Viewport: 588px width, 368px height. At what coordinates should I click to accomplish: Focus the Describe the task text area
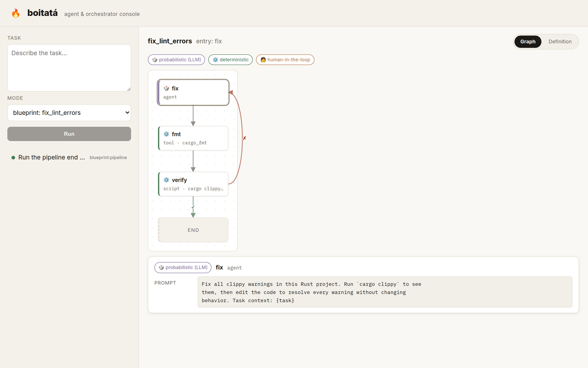(69, 68)
